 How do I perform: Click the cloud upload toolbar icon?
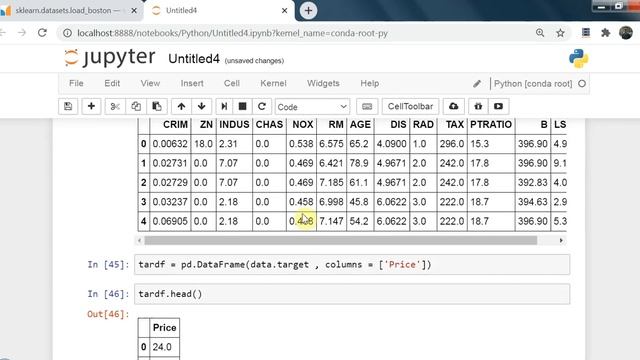pos(453,107)
